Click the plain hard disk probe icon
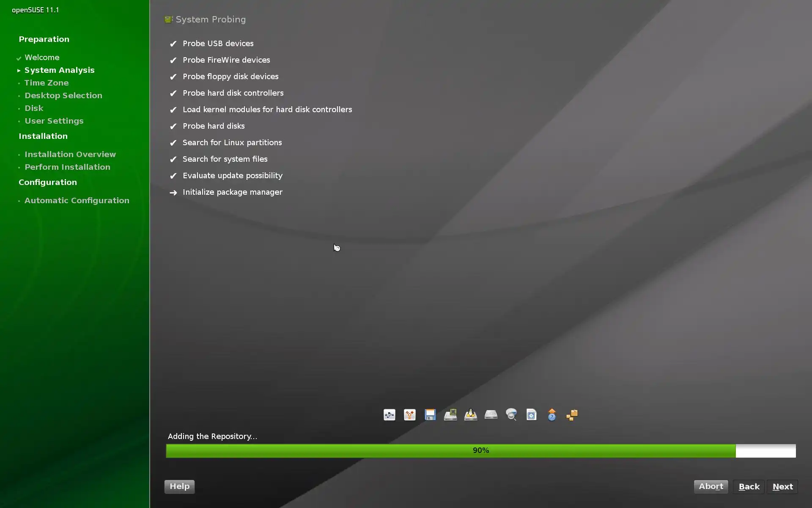 [x=491, y=415]
